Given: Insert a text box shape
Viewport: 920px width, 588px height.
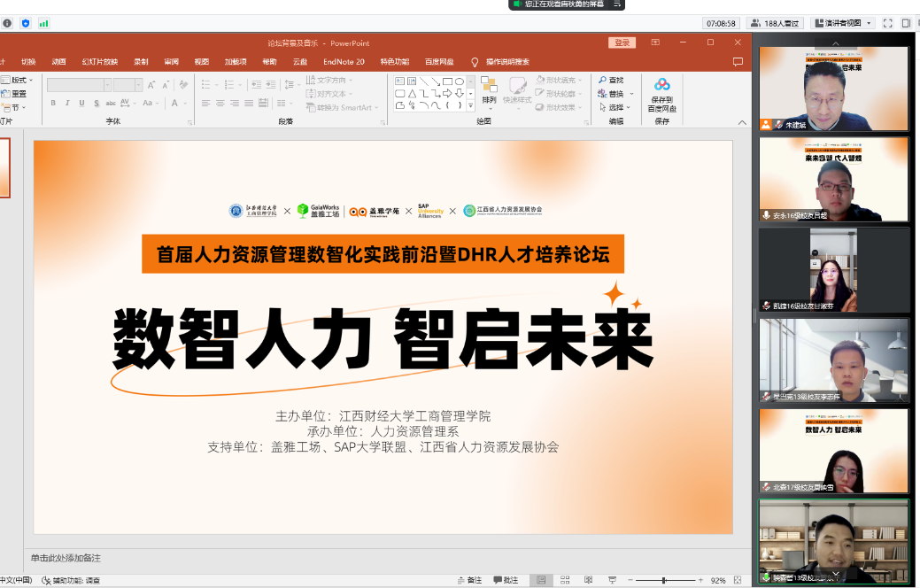Looking at the screenshot, I should [x=399, y=81].
